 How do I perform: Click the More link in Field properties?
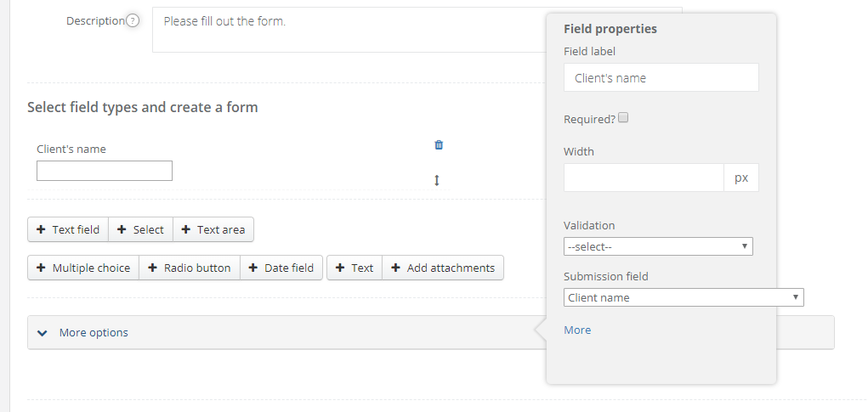coord(577,330)
